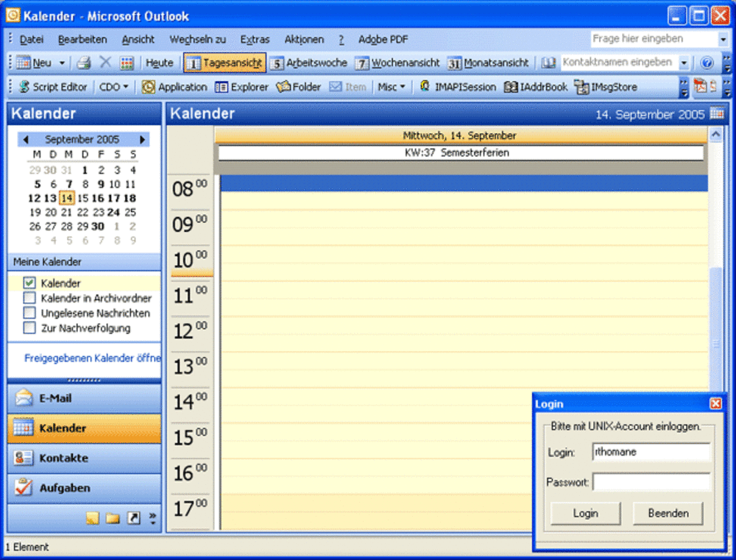Screen dimensions: 736x560
Task: Click the KW:37 Semesterferien all-day event
Action: tap(461, 152)
